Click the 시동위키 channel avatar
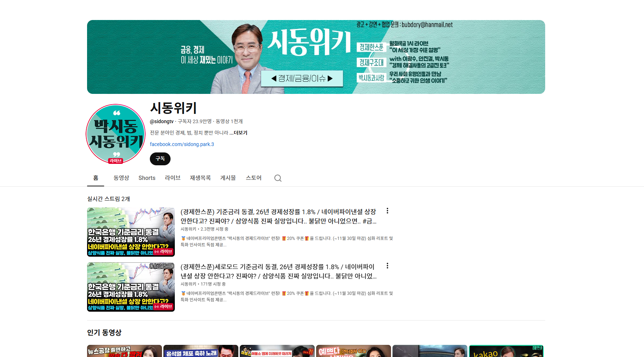 pyautogui.click(x=116, y=134)
